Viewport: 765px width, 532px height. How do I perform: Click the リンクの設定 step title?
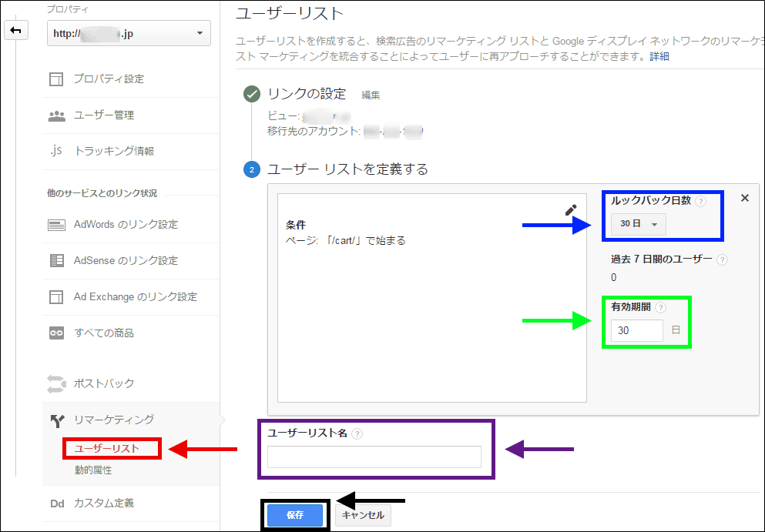pos(307,94)
